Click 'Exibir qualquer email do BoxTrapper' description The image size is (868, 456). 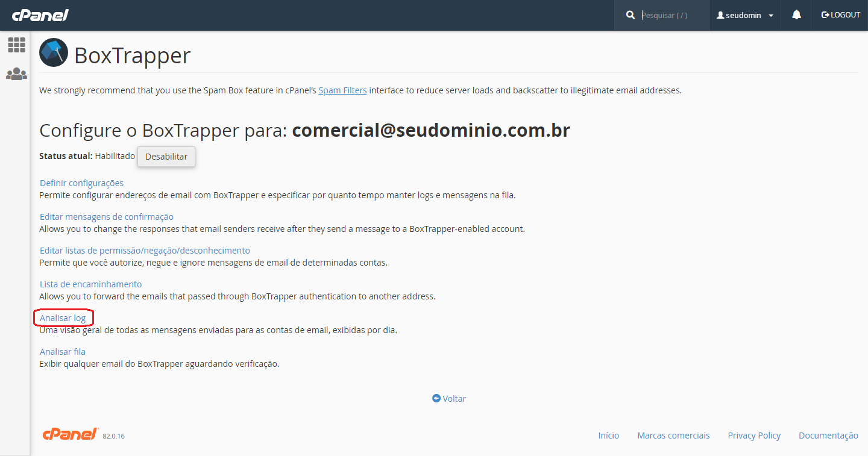point(160,364)
